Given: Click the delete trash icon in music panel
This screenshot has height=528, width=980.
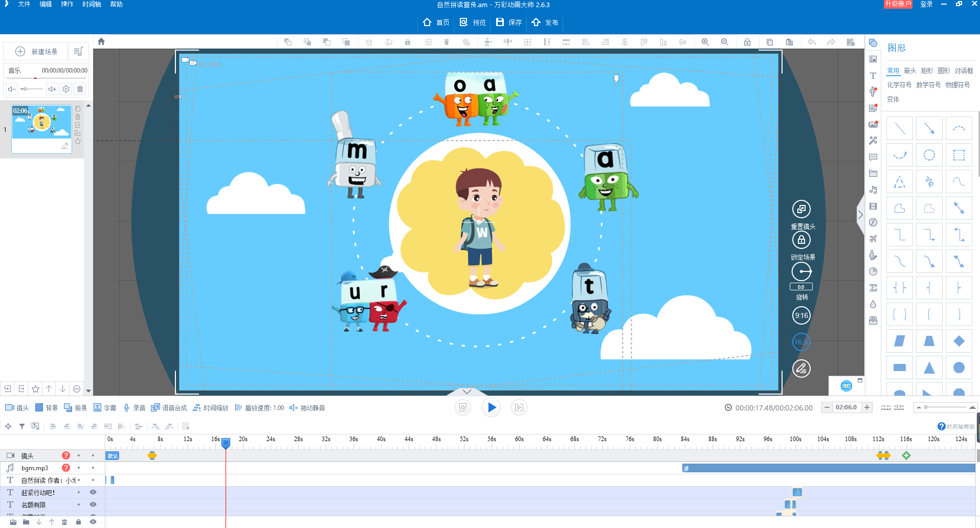Looking at the screenshot, I should tap(80, 89).
